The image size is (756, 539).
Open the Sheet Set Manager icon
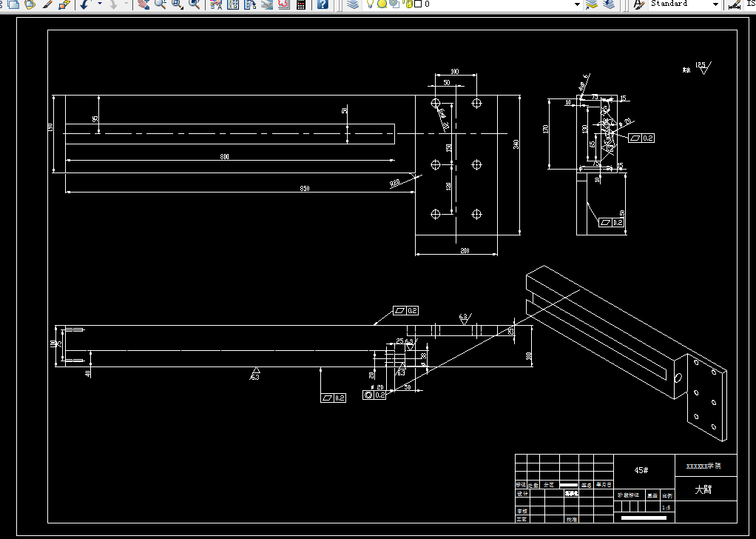point(266,4)
